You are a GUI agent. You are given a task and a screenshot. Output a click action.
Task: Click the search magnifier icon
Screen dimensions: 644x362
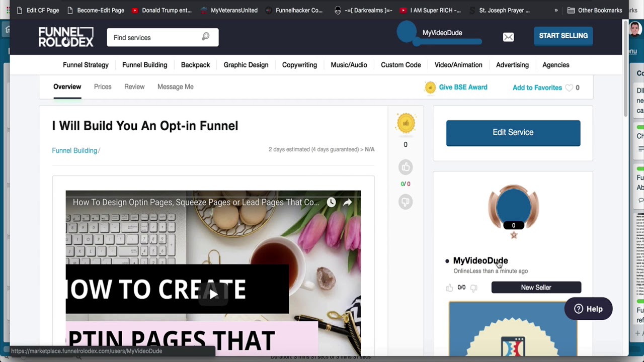[x=206, y=37]
